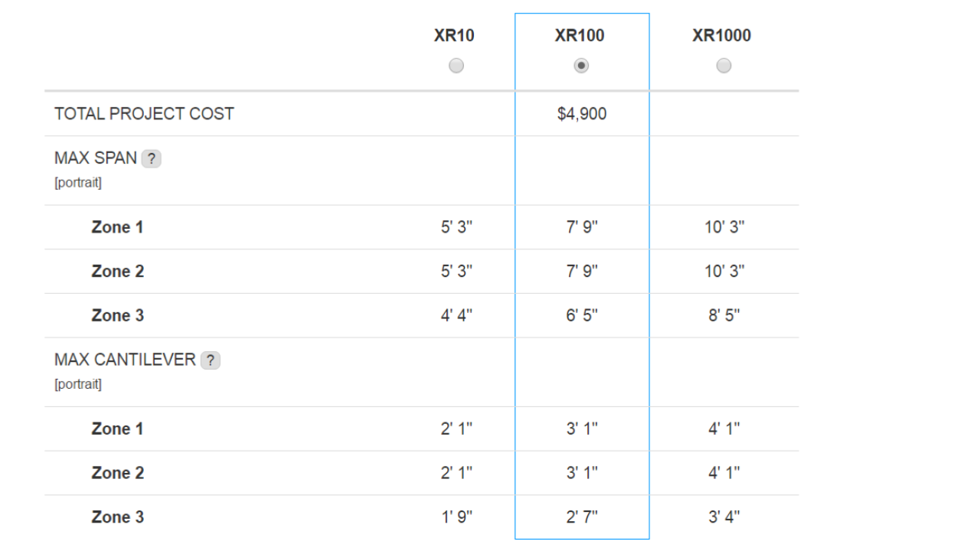Click the TOTAL PROJECT COST label
980x551 pixels.
tap(144, 114)
